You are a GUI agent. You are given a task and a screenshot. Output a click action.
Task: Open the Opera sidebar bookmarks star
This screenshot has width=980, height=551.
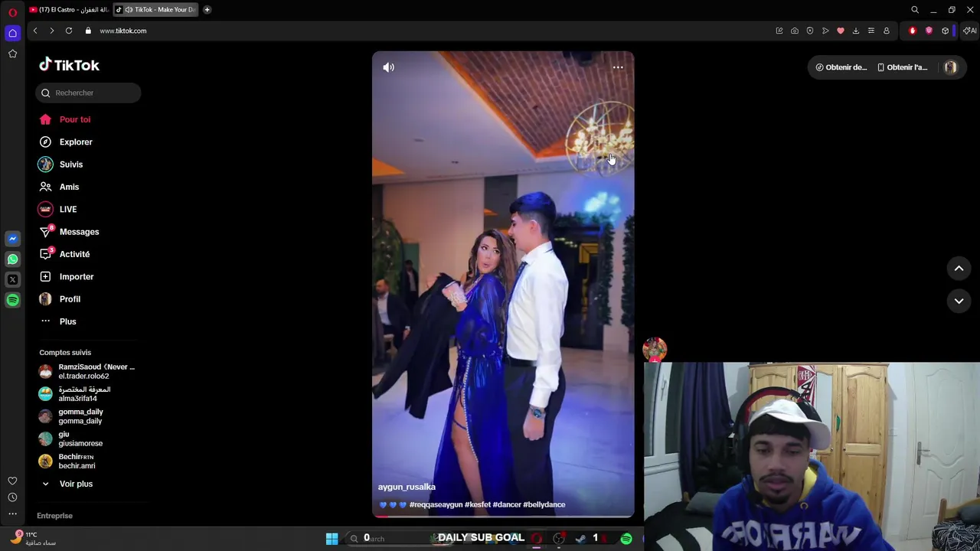tap(12, 54)
